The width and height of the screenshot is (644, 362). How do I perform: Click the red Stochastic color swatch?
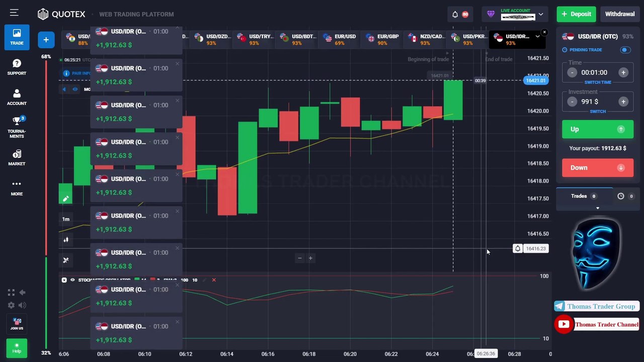(x=153, y=280)
